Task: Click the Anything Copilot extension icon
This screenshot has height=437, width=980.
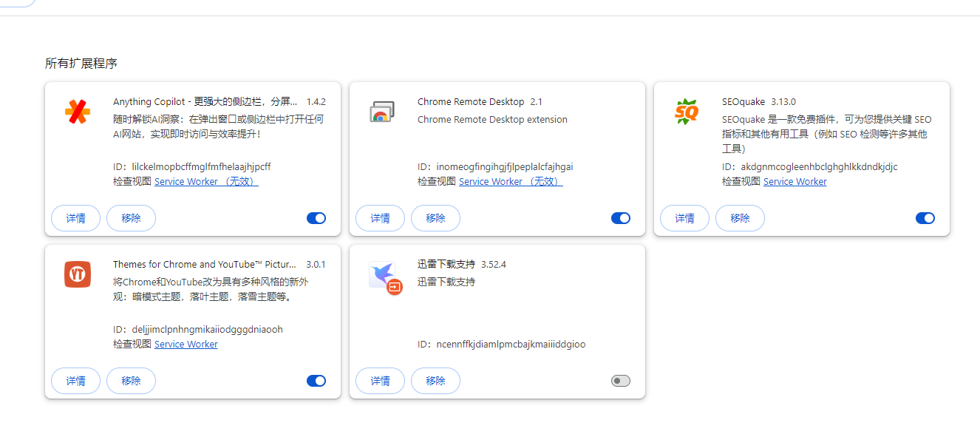Action: tap(78, 112)
